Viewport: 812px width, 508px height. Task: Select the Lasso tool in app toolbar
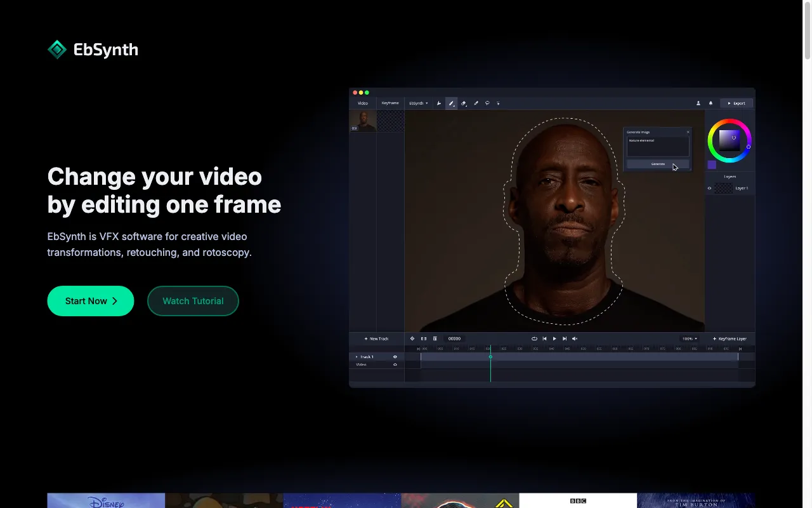tap(487, 103)
